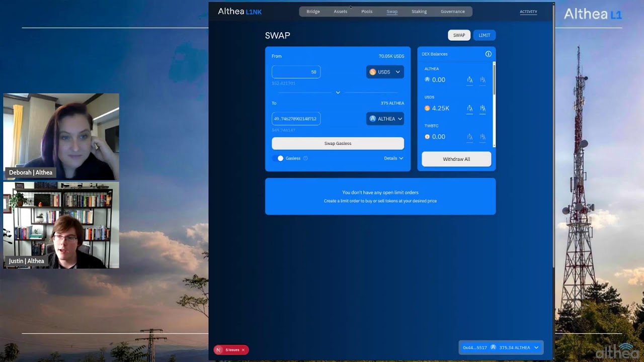The height and width of the screenshot is (362, 644).
Task: Click the $52.421701 value under From
Action: pyautogui.click(x=283, y=83)
